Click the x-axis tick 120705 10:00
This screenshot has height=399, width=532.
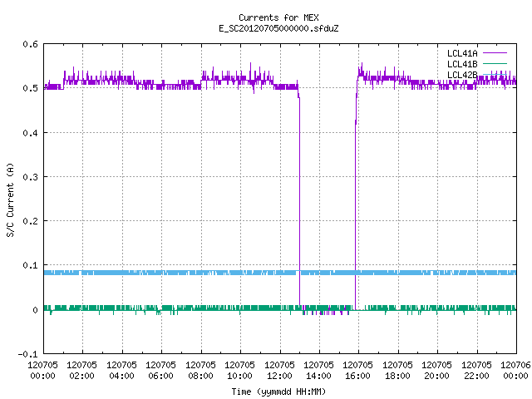[239, 370]
